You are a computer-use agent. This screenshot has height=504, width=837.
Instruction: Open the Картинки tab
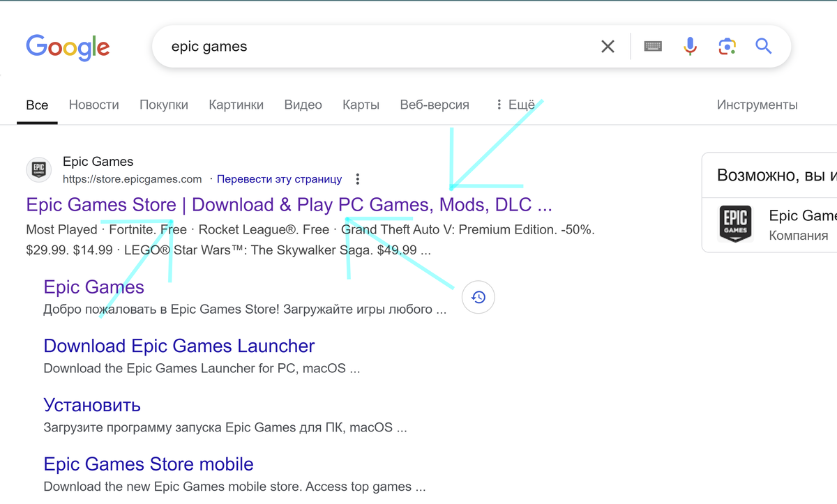tap(236, 105)
